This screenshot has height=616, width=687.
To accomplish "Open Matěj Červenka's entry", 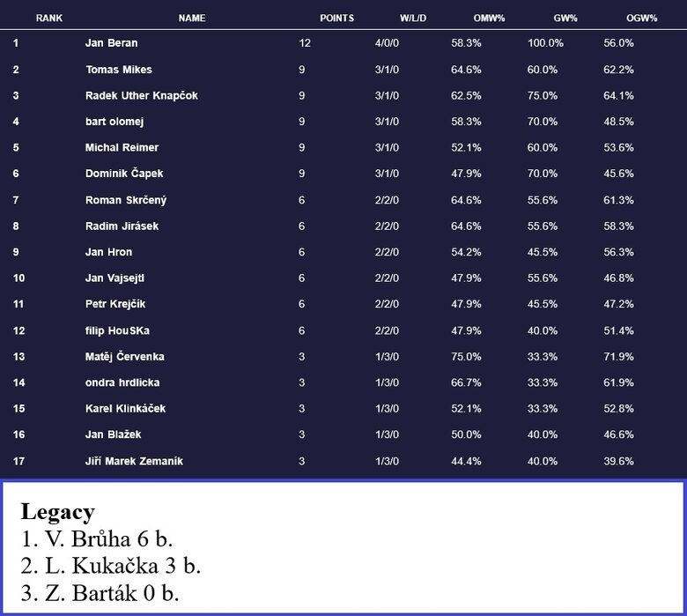I will [x=124, y=356].
